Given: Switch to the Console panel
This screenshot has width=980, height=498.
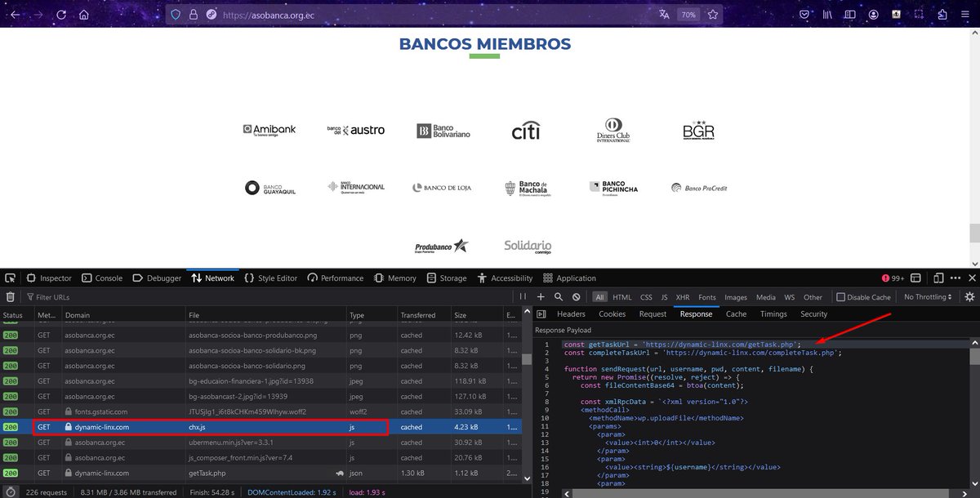Looking at the screenshot, I should point(103,278).
